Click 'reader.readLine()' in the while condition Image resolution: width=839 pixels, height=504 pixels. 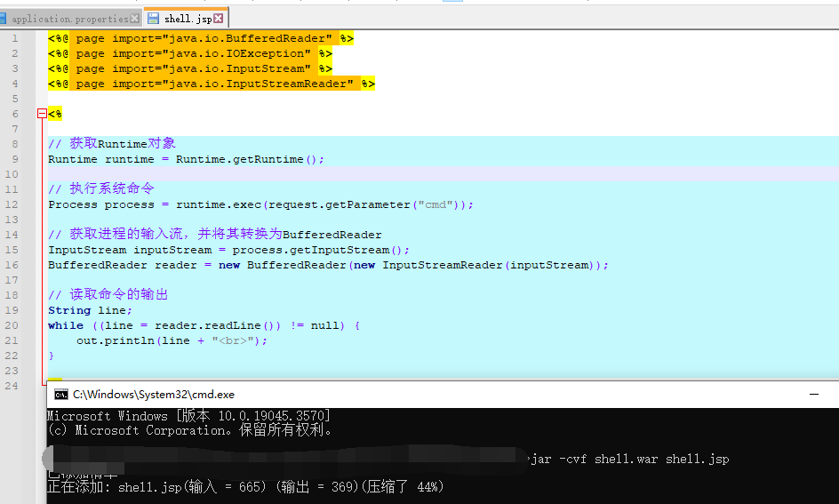point(217,326)
